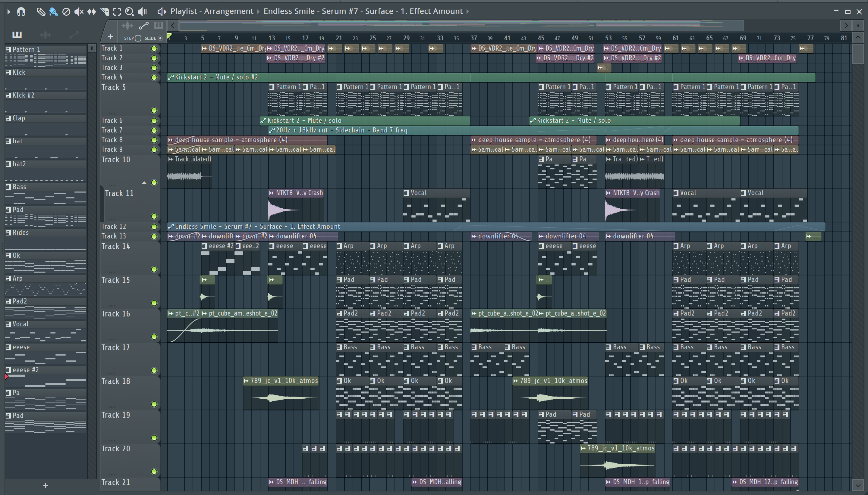Mute Track 17 with green LED
The width and height of the screenshot is (868, 495).
154,370
